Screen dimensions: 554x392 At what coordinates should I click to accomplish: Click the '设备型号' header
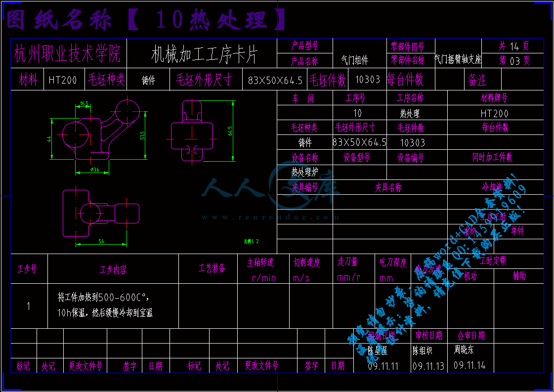[356, 157]
